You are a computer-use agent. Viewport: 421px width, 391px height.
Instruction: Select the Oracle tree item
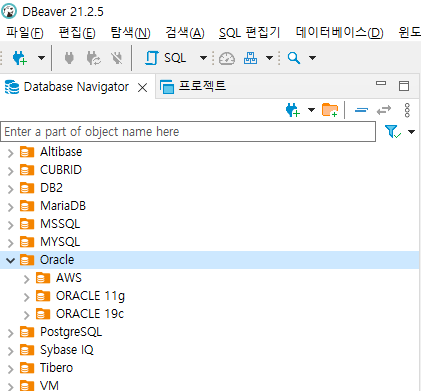pyautogui.click(x=57, y=260)
